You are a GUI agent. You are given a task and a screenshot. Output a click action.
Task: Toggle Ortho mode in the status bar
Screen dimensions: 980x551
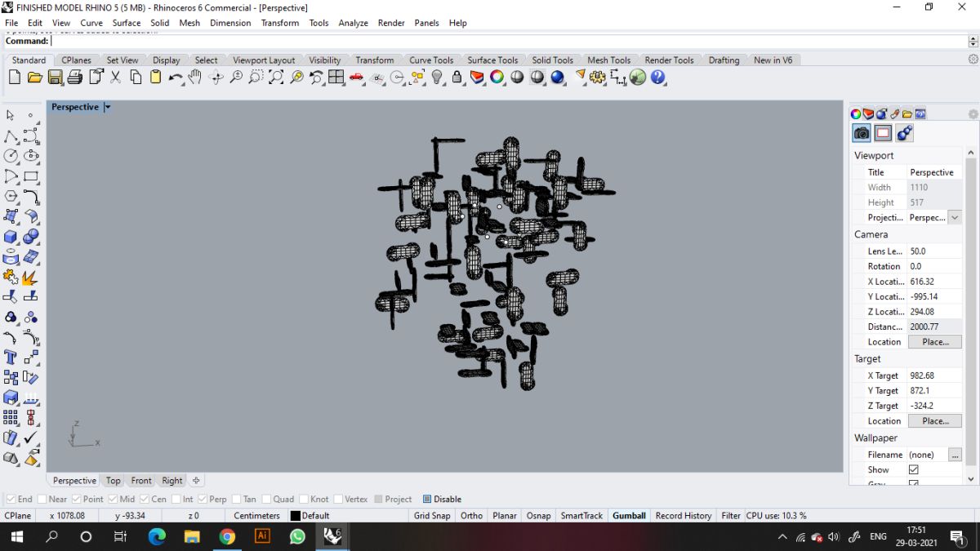point(471,516)
